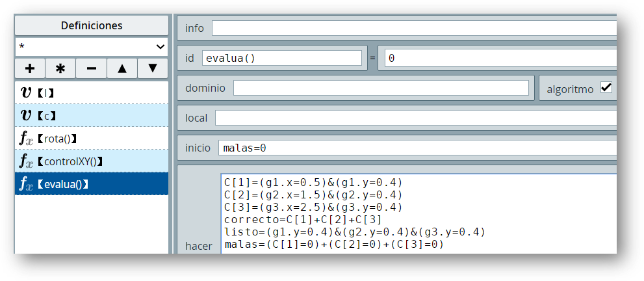
Task: Add a new definition with plus button
Action: pos(30,68)
